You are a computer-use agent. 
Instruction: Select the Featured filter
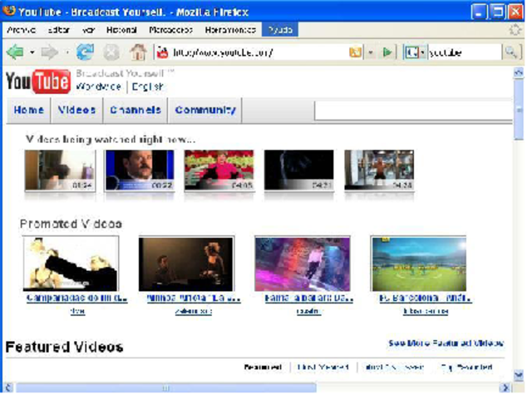pyautogui.click(x=263, y=368)
